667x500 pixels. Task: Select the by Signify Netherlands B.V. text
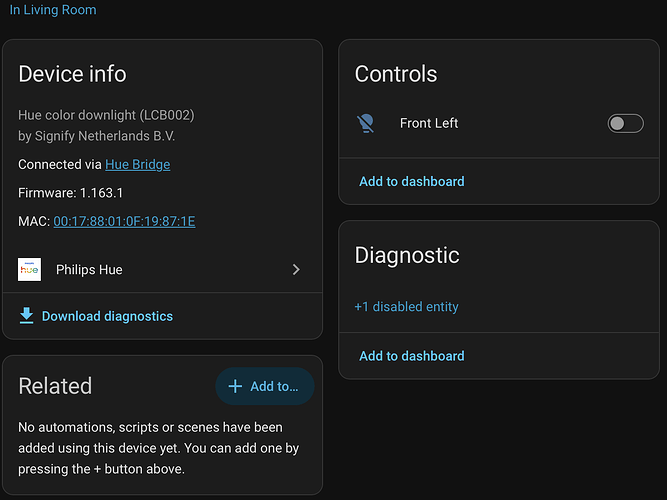click(x=97, y=136)
